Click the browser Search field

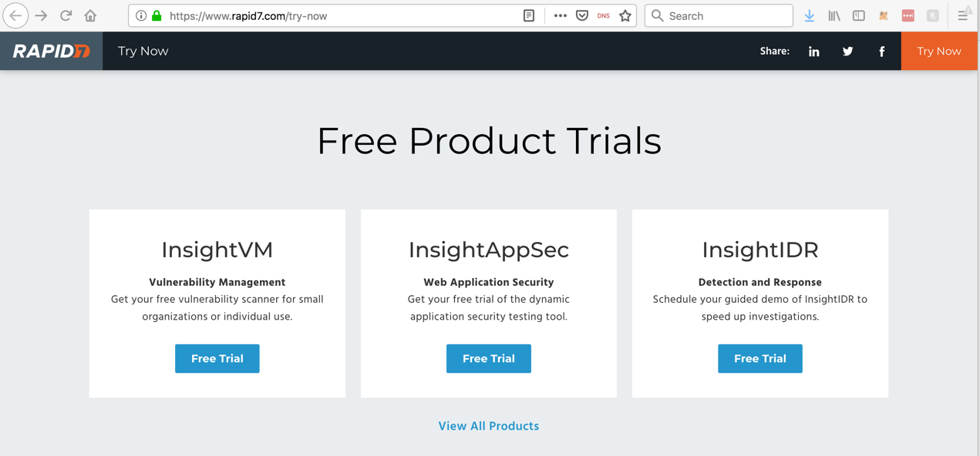point(725,15)
